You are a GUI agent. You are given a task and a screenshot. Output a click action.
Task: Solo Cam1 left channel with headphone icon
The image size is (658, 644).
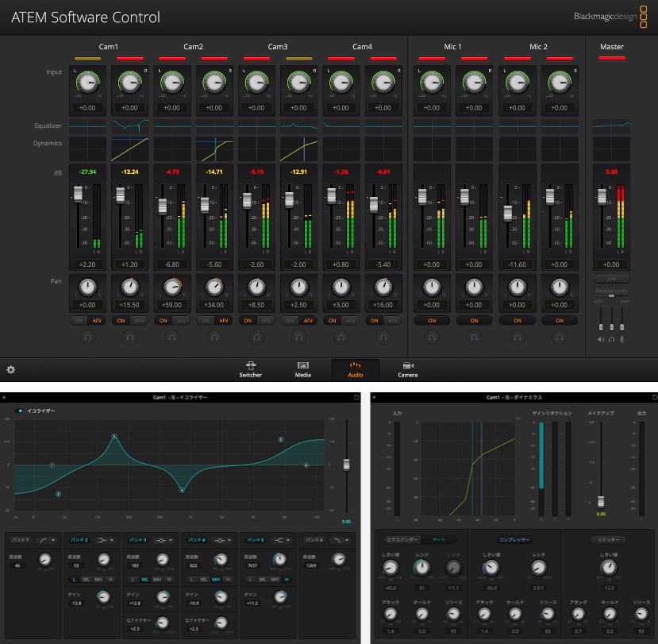[x=87, y=337]
